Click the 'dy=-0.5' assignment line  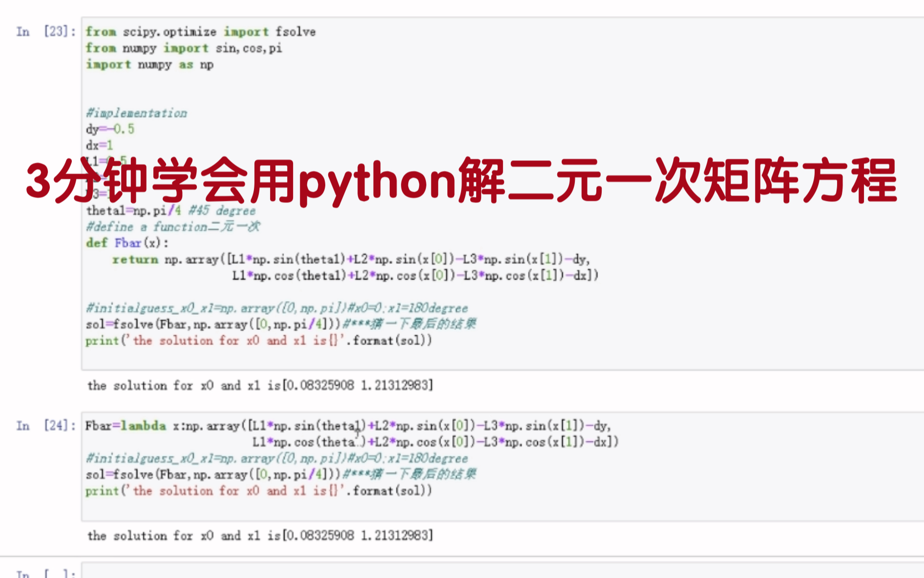point(110,129)
